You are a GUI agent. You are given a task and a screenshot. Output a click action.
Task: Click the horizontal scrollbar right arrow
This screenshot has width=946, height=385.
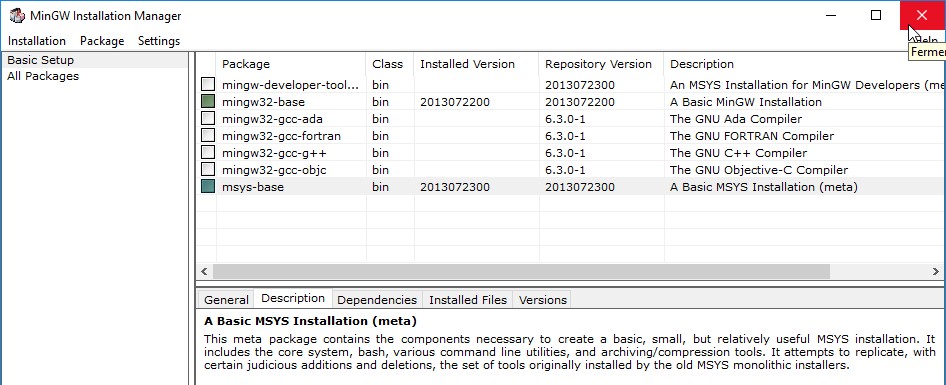click(x=936, y=272)
